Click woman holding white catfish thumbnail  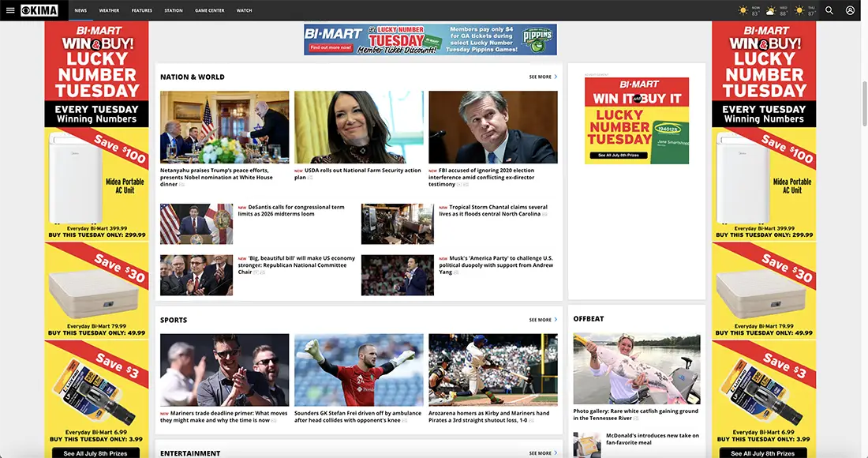click(x=637, y=368)
